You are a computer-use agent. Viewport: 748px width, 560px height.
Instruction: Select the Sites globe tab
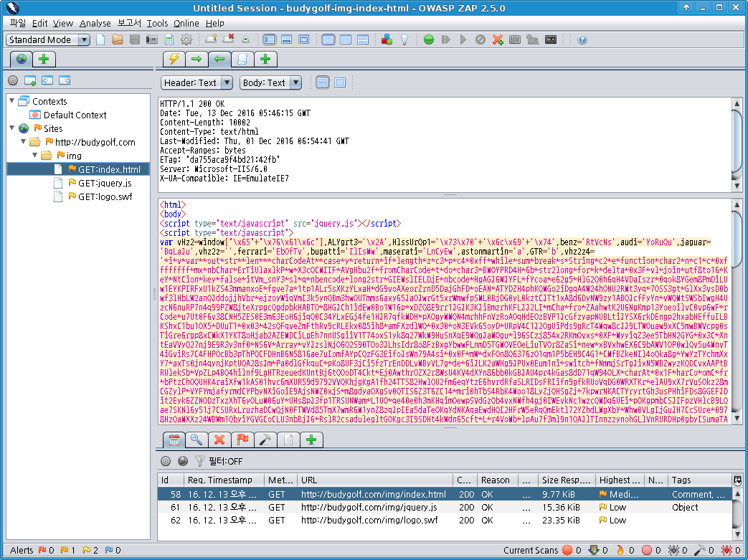[x=21, y=59]
